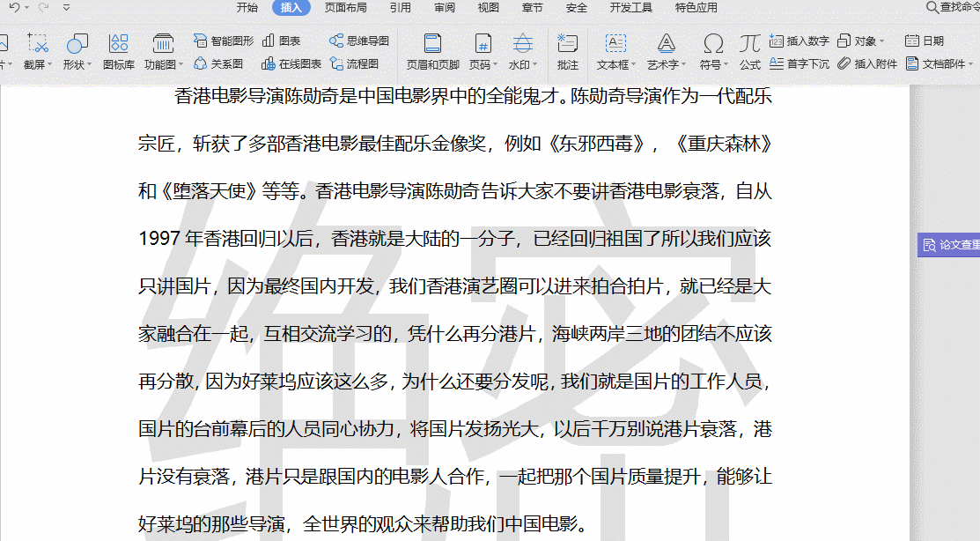Click the text 香港电影导演陈勋奇是中国电影界中的全能鬼才
The width and height of the screenshot is (980, 541).
click(366, 96)
